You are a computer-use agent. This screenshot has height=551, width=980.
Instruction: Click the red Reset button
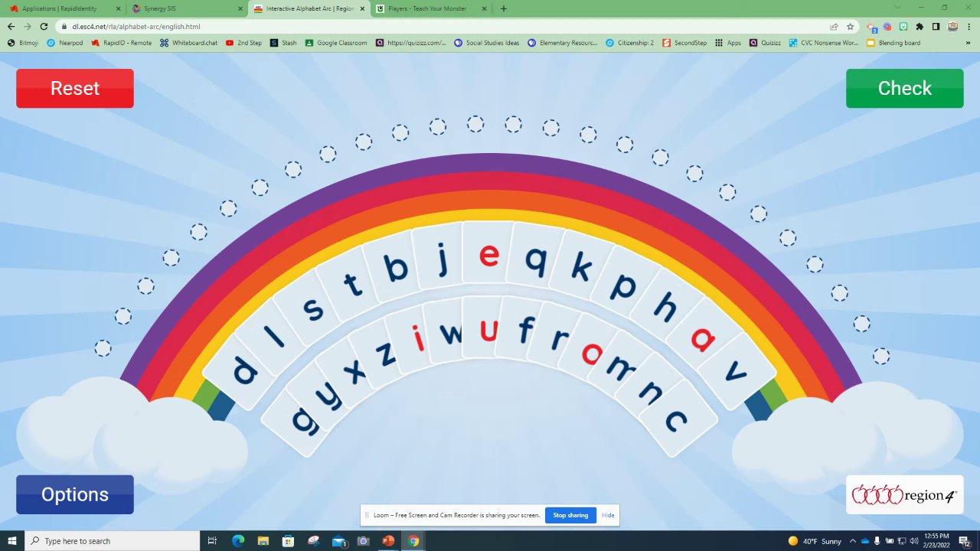click(x=75, y=88)
